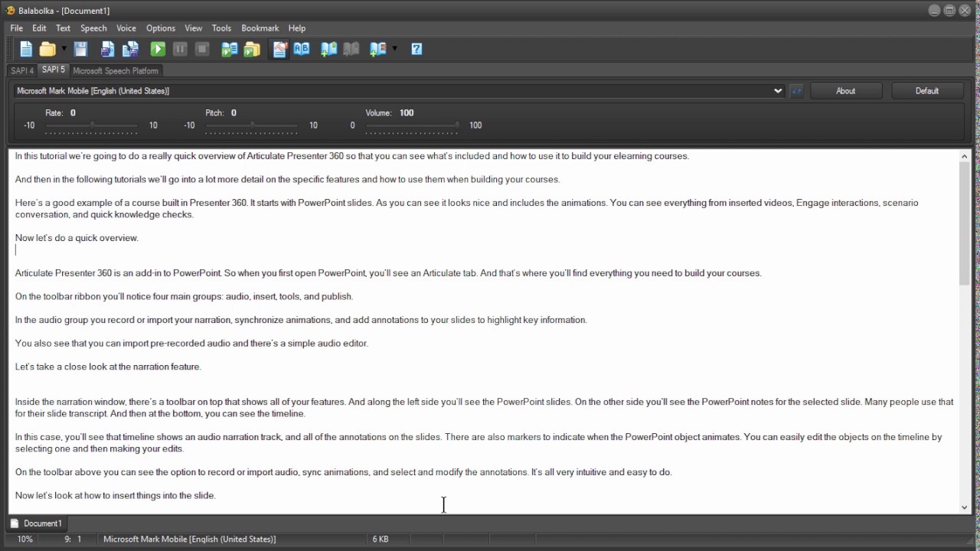
Task: Click status bar cursor position "9: 1"
Action: click(x=73, y=539)
